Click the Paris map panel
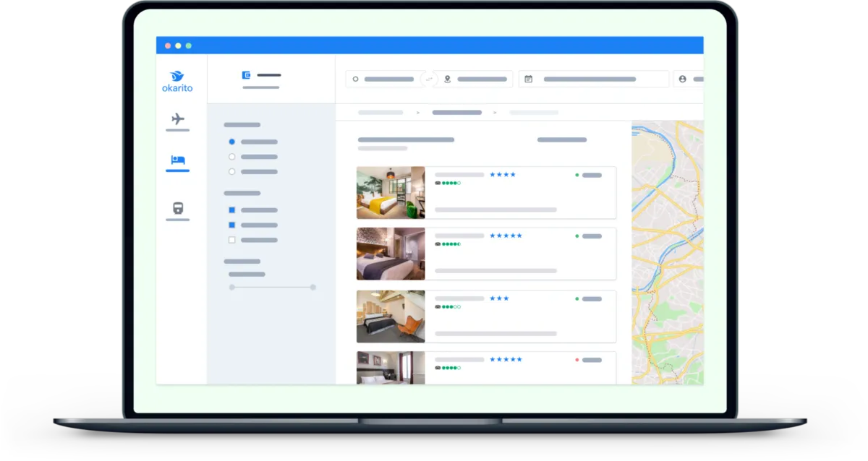The image size is (868, 461). coord(668,252)
